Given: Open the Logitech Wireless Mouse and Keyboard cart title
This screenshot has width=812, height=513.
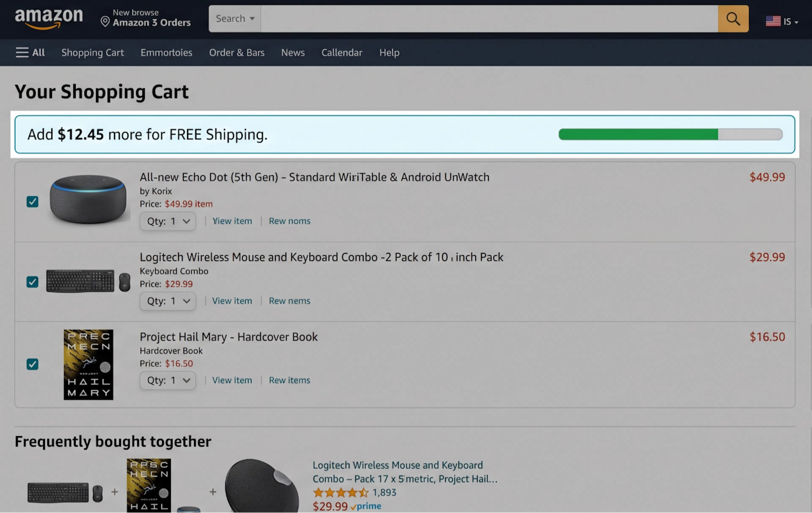Looking at the screenshot, I should [x=322, y=257].
